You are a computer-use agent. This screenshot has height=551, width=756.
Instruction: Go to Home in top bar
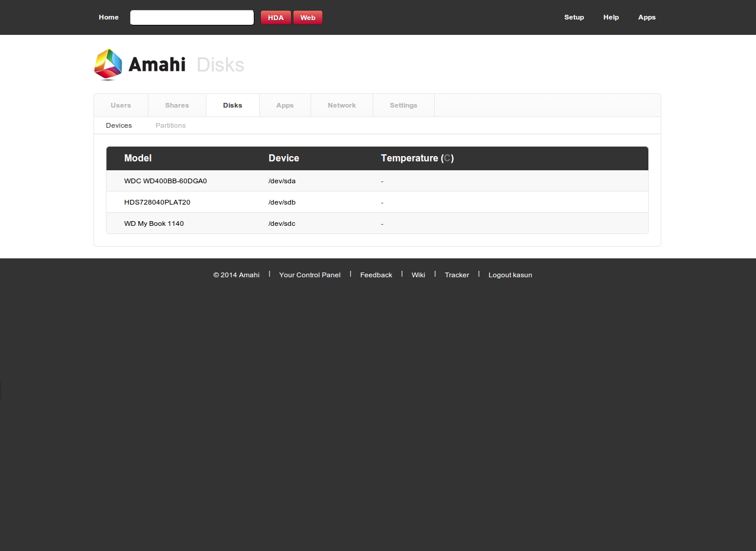click(x=109, y=17)
